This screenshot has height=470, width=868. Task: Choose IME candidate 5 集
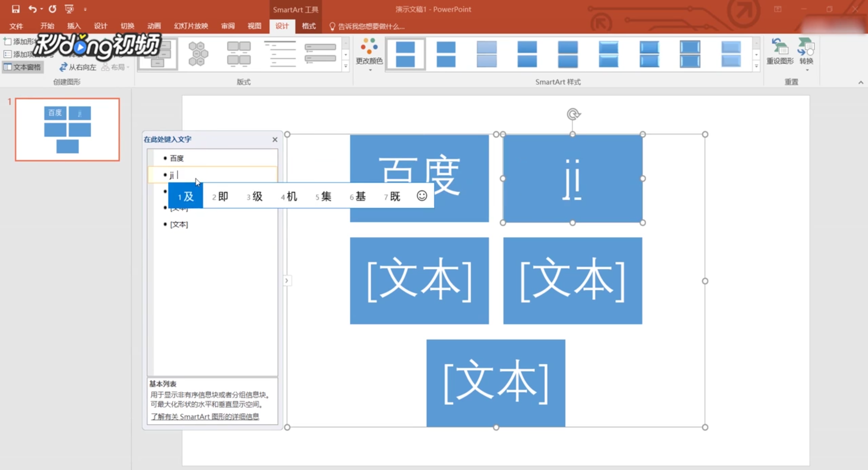[x=323, y=196]
